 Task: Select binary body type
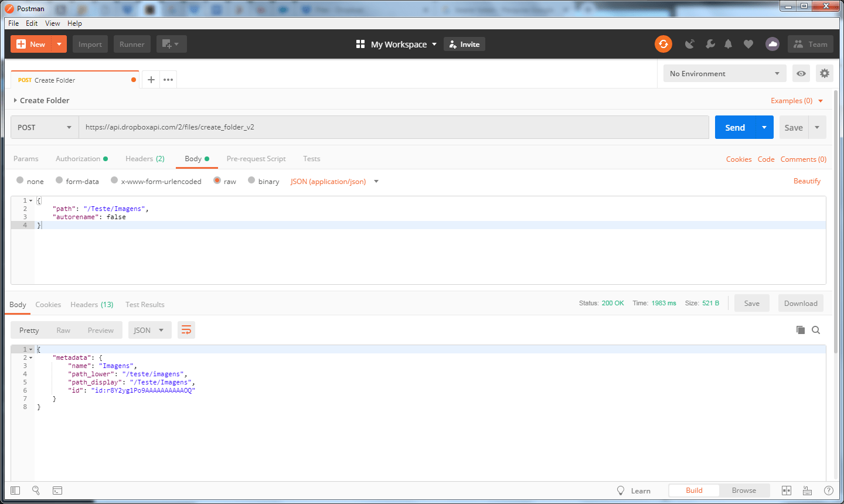pyautogui.click(x=251, y=181)
